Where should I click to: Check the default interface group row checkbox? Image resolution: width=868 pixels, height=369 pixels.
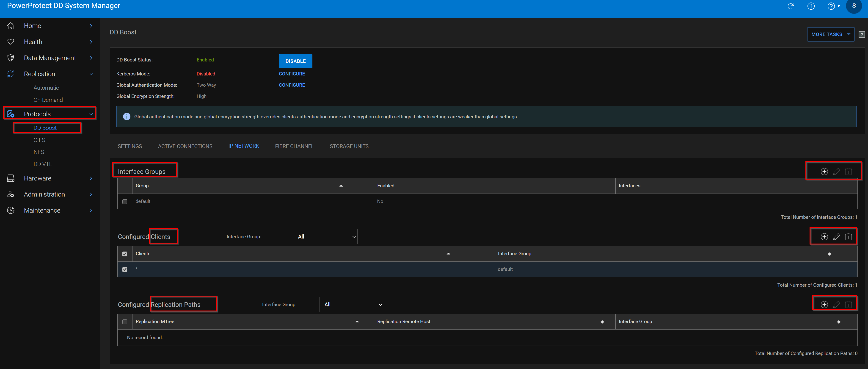125,201
